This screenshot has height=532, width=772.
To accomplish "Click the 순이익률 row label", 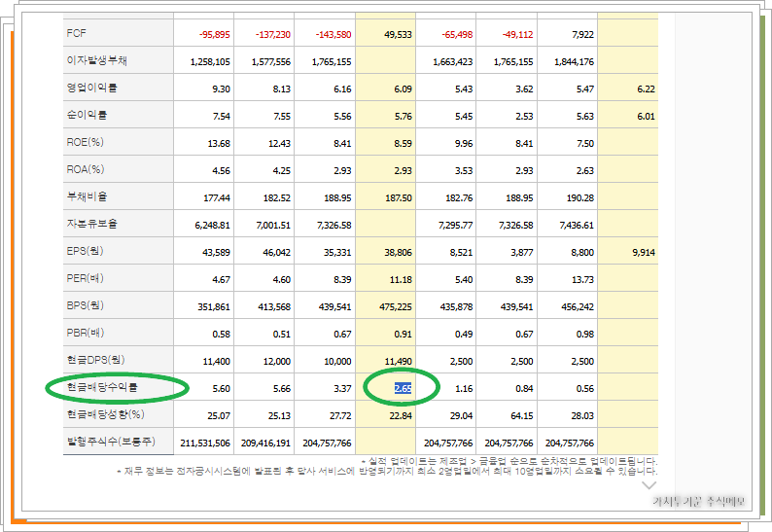I will [x=87, y=115].
